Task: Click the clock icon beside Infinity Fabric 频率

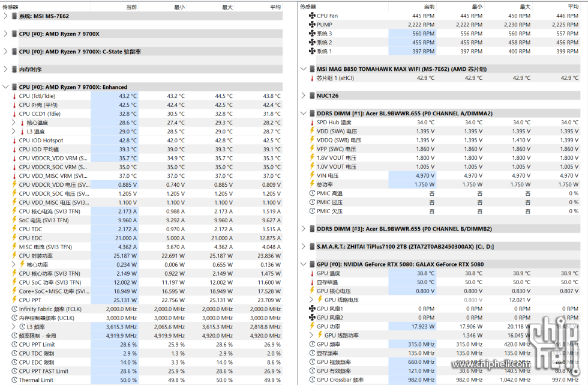Action: (x=14, y=309)
